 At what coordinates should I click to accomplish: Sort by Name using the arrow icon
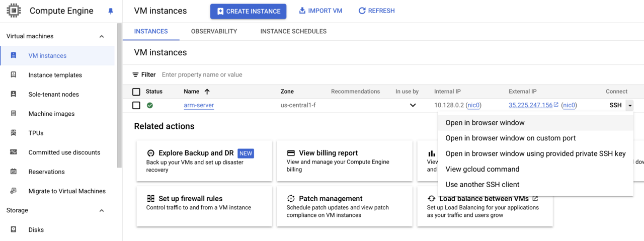point(207,92)
